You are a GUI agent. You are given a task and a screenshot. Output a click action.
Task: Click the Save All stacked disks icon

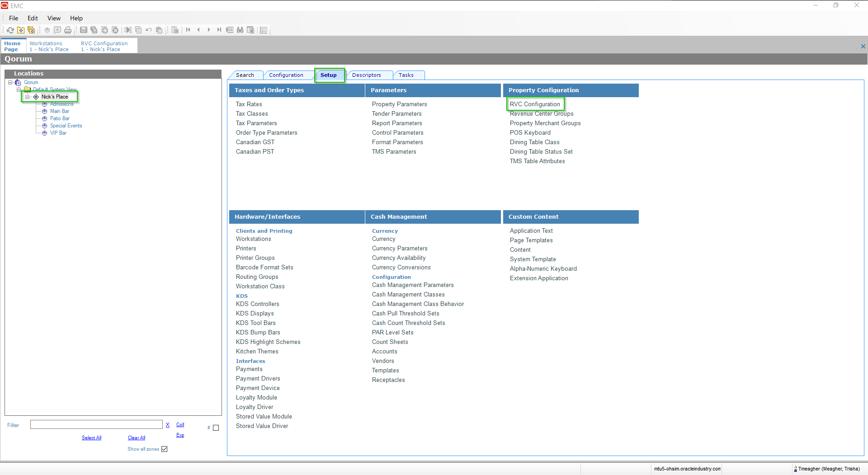[94, 30]
